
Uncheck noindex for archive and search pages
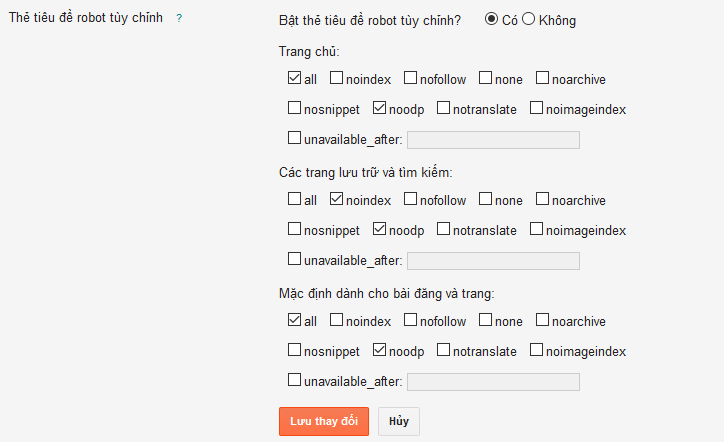point(336,199)
